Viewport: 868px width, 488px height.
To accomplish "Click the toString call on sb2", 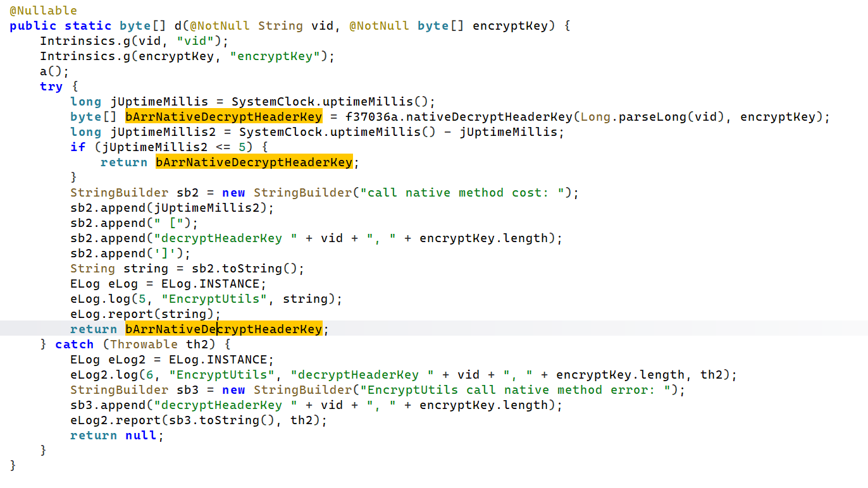I will [263, 269].
